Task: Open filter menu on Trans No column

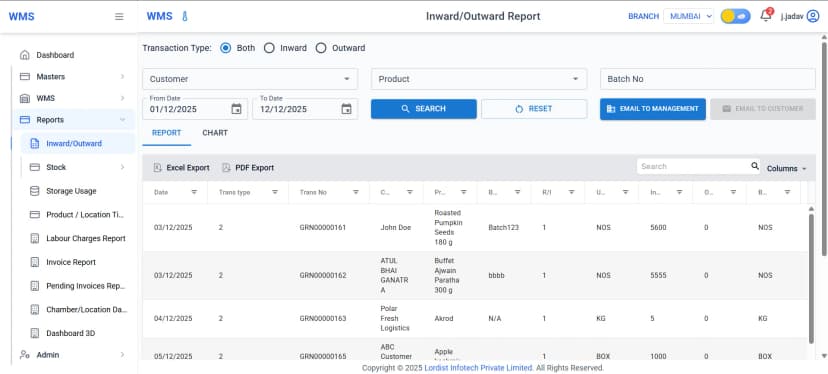Action: pos(356,192)
